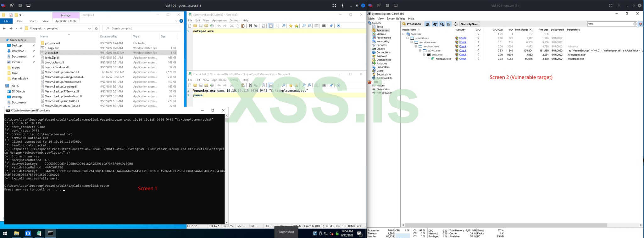This screenshot has height=238, width=644.
Task: Toggle word wrap in command.bat Notepad3 toolbar
Action: [271, 26]
